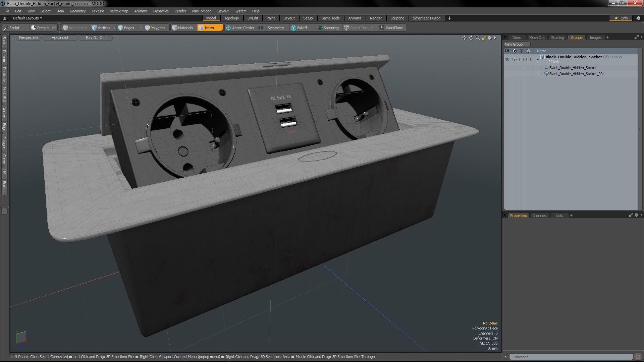This screenshot has width=644, height=362.
Task: Select the Sculpt tool
Action: point(12,28)
